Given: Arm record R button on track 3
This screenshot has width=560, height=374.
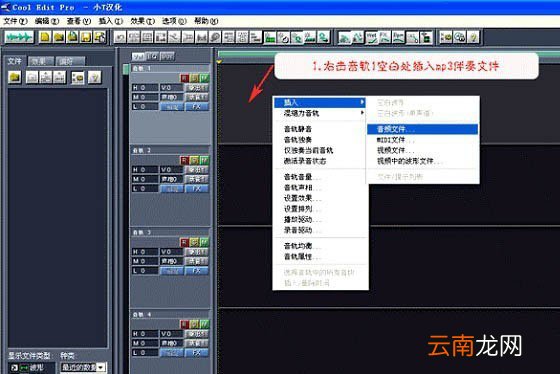Looking at the screenshot, I should coord(184,242).
